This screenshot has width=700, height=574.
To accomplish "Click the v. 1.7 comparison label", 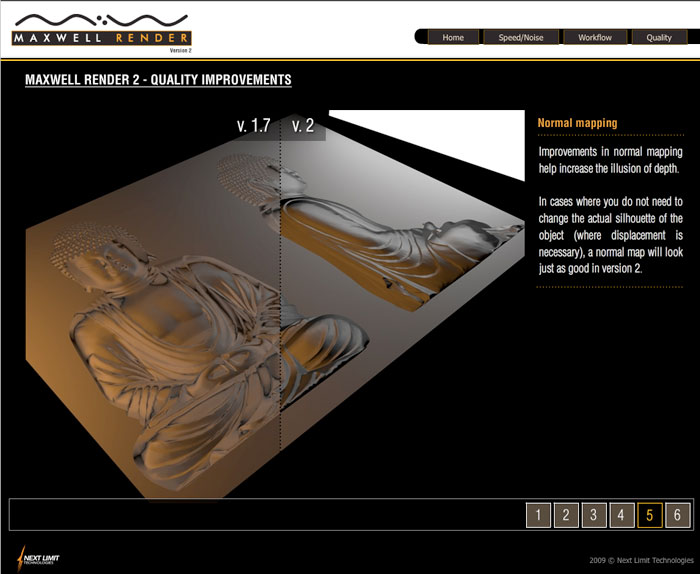I will click(x=253, y=125).
